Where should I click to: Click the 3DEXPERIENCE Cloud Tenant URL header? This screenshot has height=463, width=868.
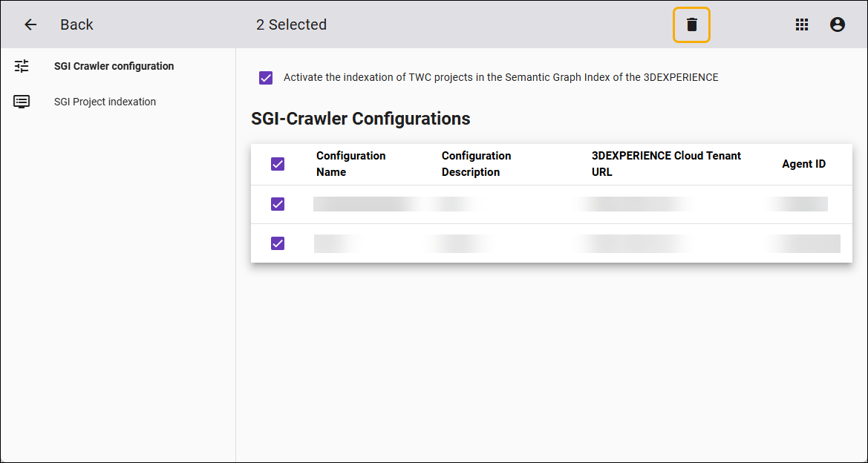coord(666,164)
